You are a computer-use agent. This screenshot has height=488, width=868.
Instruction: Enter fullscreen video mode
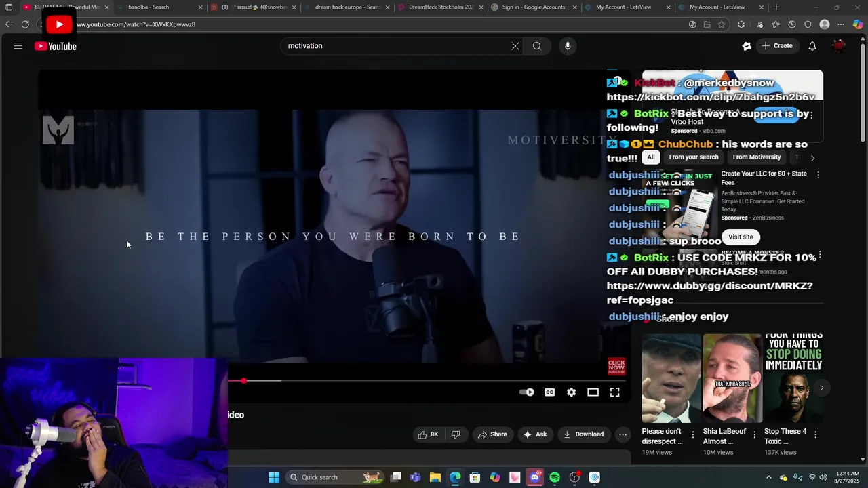615,392
